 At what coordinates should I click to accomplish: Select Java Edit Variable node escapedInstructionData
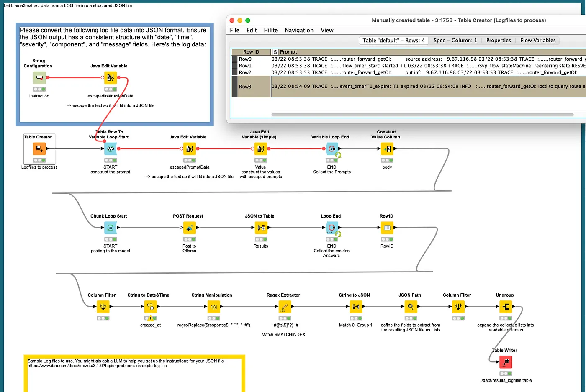tap(111, 77)
